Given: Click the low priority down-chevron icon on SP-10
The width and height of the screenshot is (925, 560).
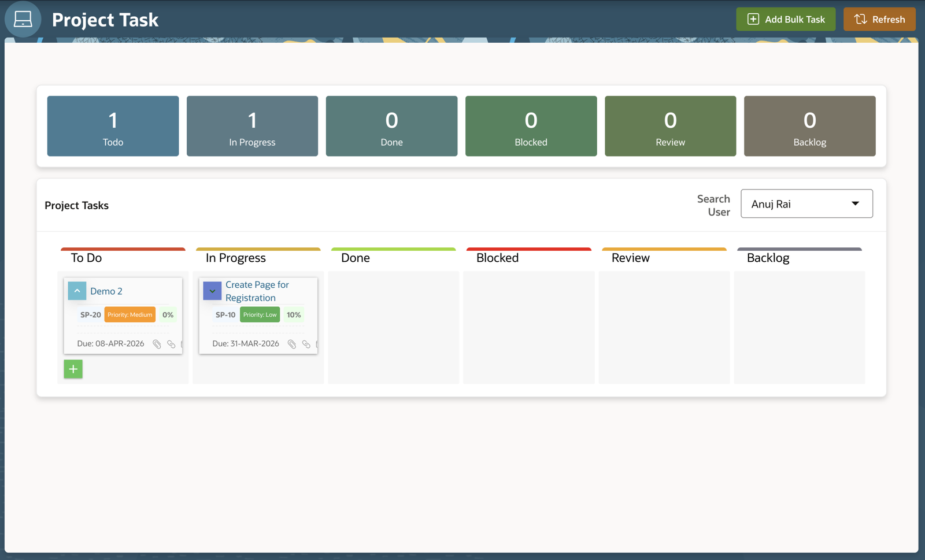Looking at the screenshot, I should [x=212, y=291].
